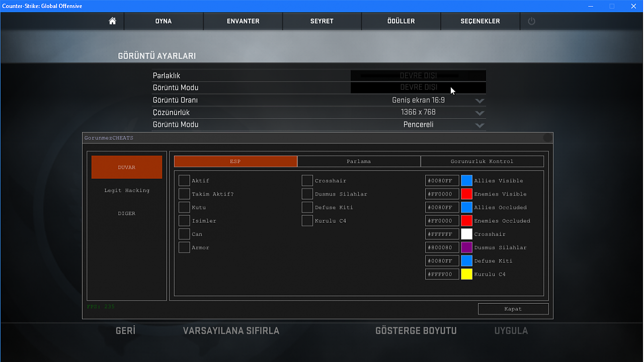Pick the Defuse Kiti blue swatch

pos(467,261)
